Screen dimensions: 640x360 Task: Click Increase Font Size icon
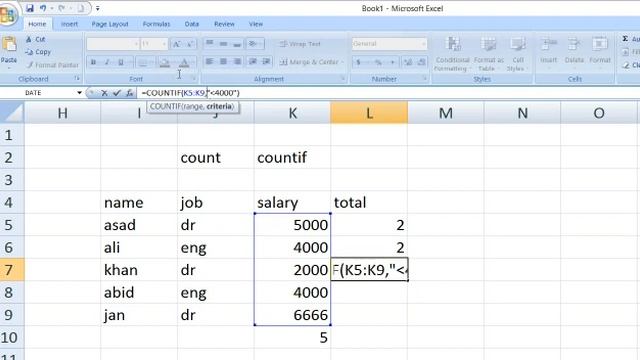(x=176, y=44)
